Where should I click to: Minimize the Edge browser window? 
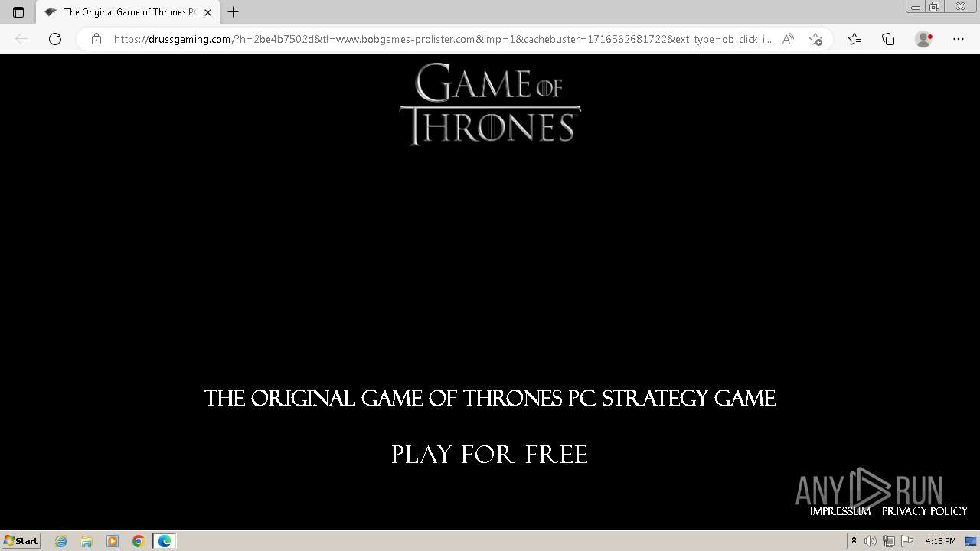[915, 7]
